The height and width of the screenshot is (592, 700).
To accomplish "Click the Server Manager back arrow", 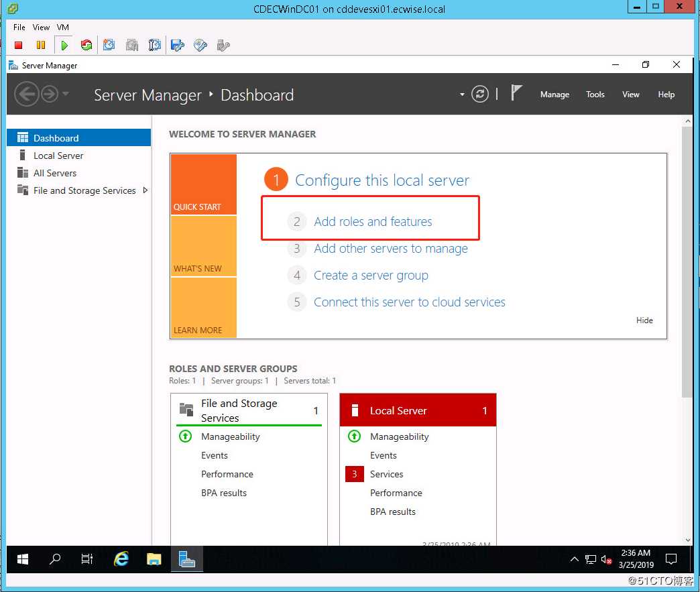I will click(26, 95).
